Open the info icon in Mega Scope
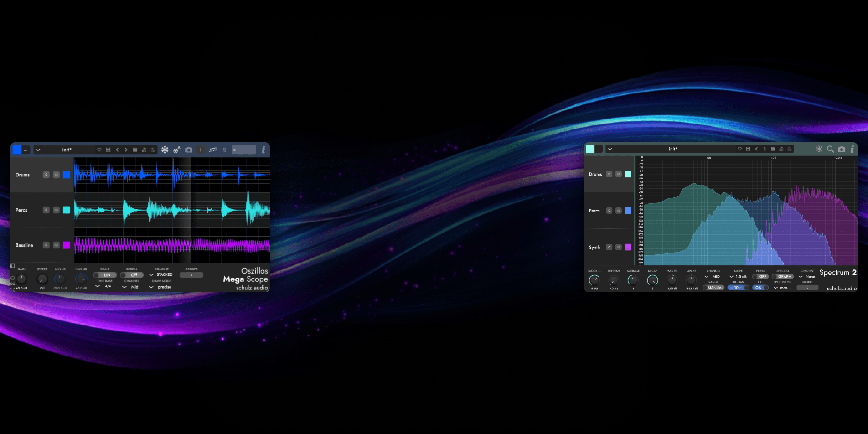868x434 pixels. click(263, 150)
